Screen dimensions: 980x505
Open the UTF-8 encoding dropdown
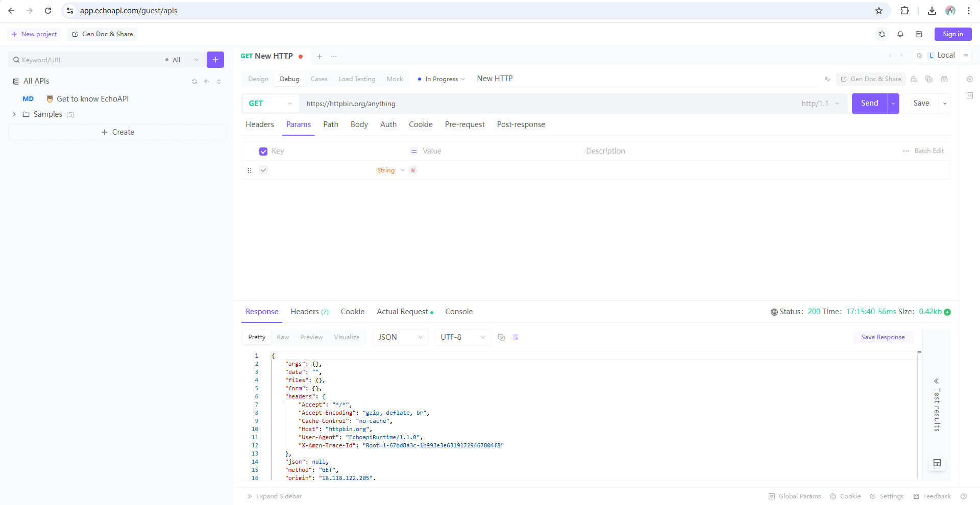click(463, 337)
